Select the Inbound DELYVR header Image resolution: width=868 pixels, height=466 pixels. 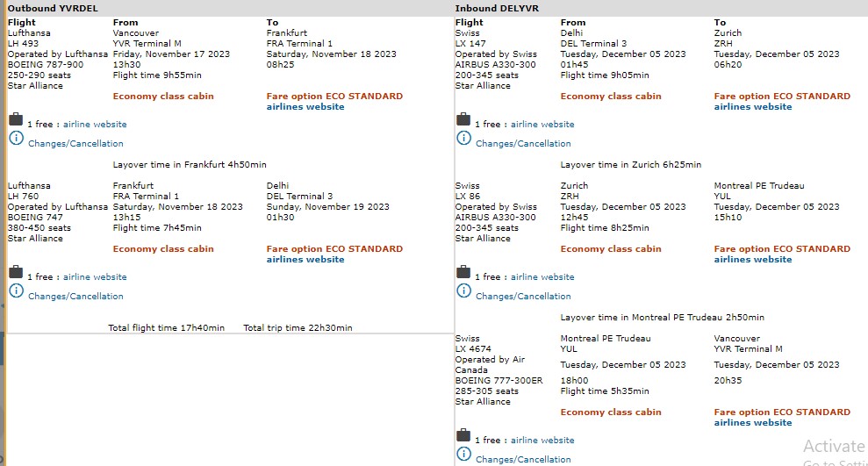point(497,8)
